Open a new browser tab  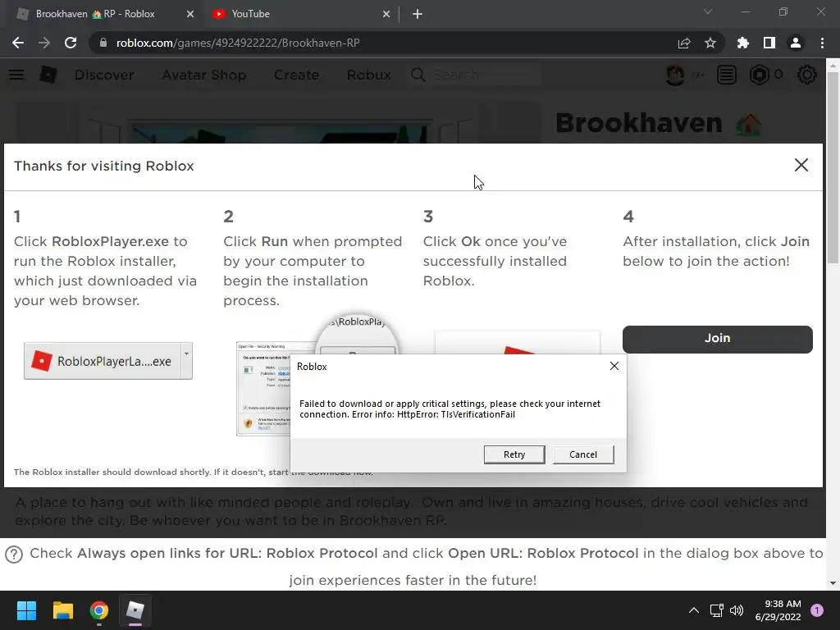tap(418, 14)
